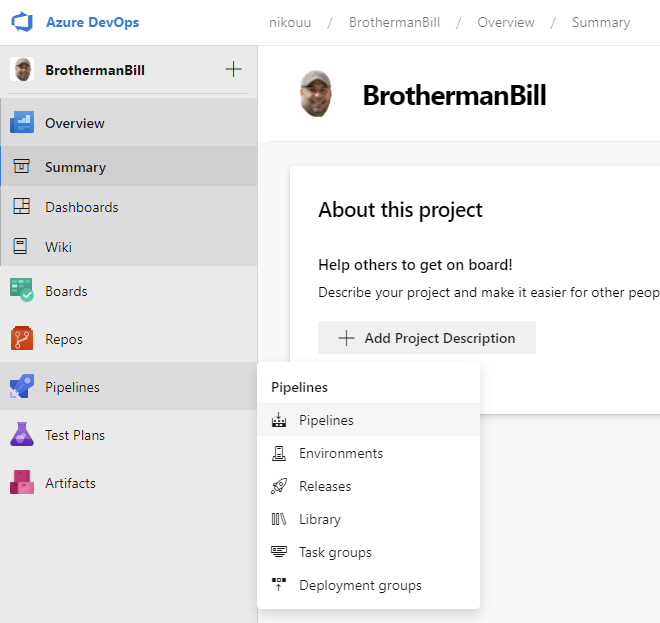Open BrothermanBill project name in sidebar

coord(95,70)
